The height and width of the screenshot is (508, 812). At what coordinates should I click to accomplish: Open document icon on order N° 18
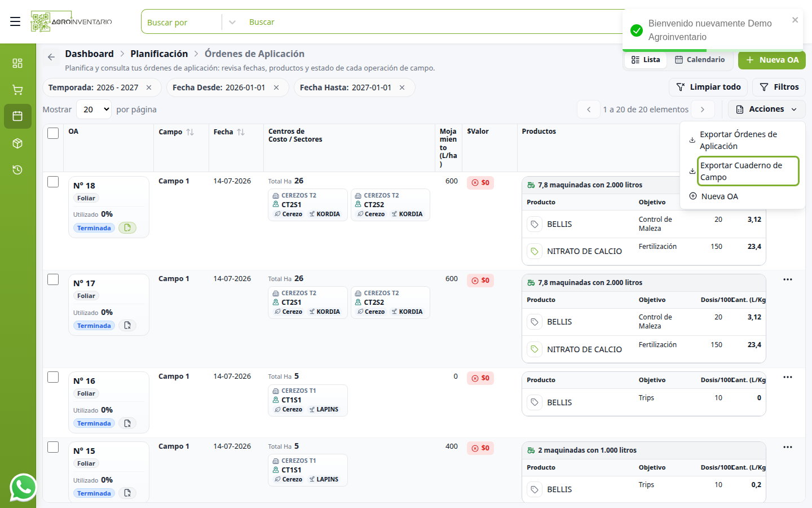[127, 228]
